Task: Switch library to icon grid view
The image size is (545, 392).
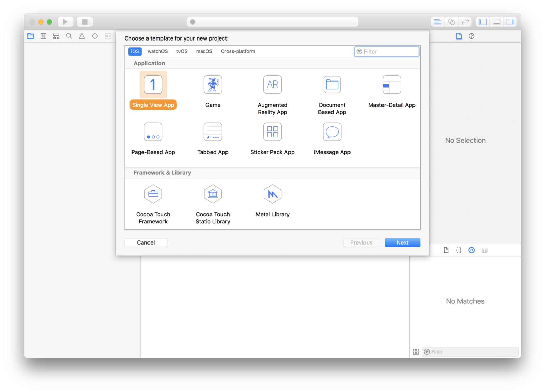Action: tap(416, 352)
